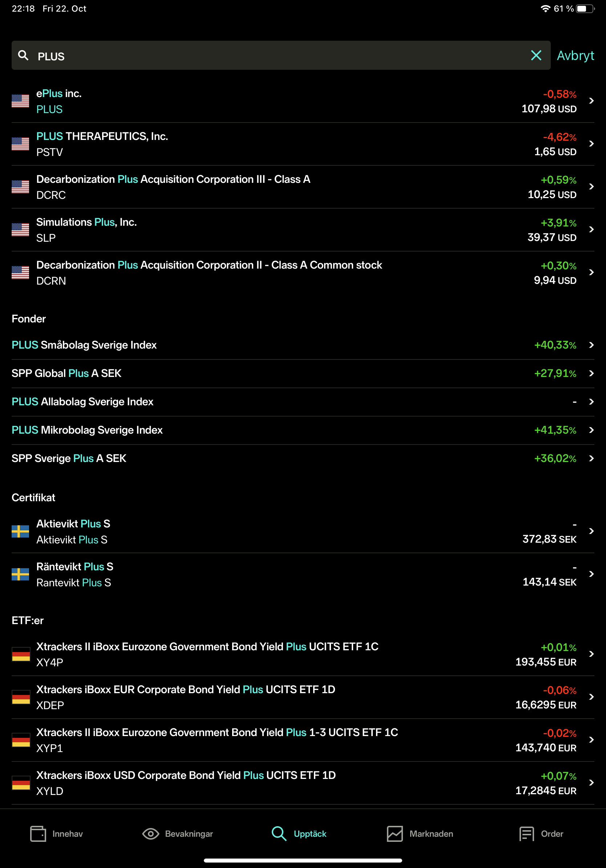The image size is (606, 868).
Task: Open the Marknaden chart icon
Action: coord(395,833)
